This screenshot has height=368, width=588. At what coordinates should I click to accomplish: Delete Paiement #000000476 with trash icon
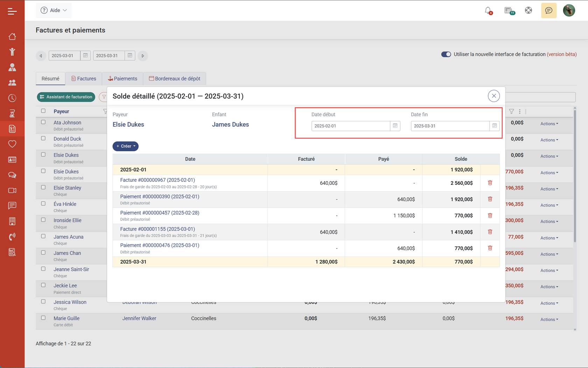point(490,248)
